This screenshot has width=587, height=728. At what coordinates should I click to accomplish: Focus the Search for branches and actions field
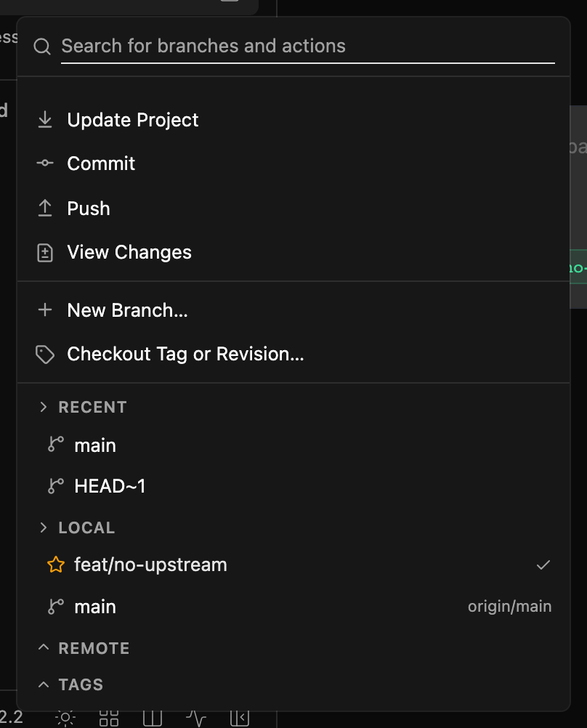coord(308,46)
